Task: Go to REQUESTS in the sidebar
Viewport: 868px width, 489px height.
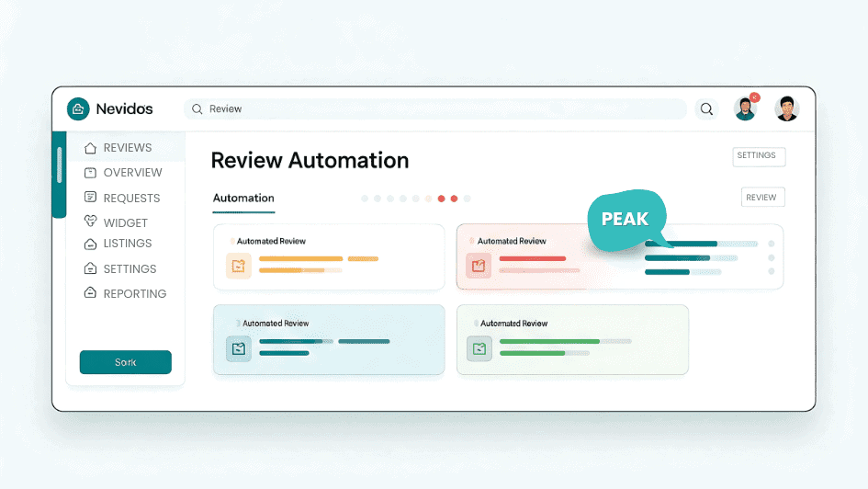Action: (131, 199)
